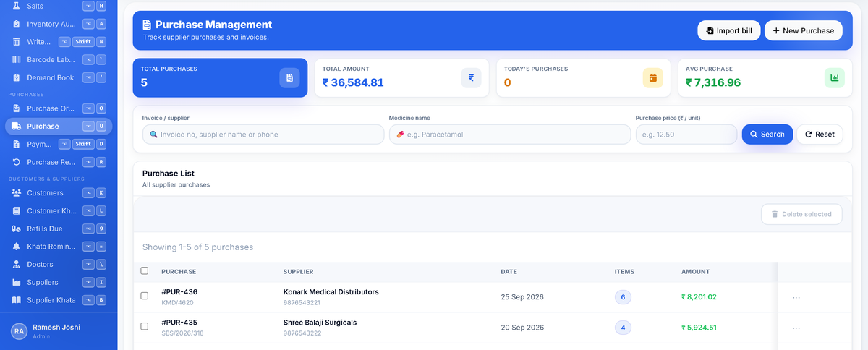Click the ITEMS column header
Image resolution: width=868 pixels, height=350 pixels.
(x=624, y=272)
